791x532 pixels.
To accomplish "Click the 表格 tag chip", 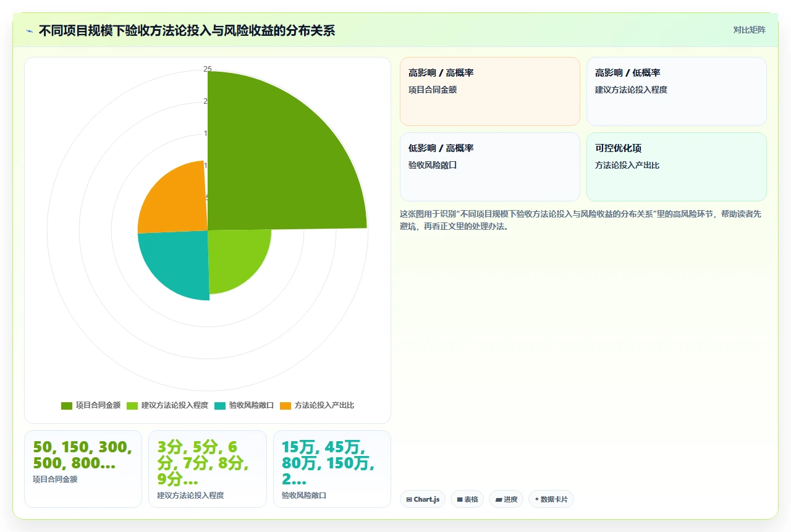I will 467,499.
